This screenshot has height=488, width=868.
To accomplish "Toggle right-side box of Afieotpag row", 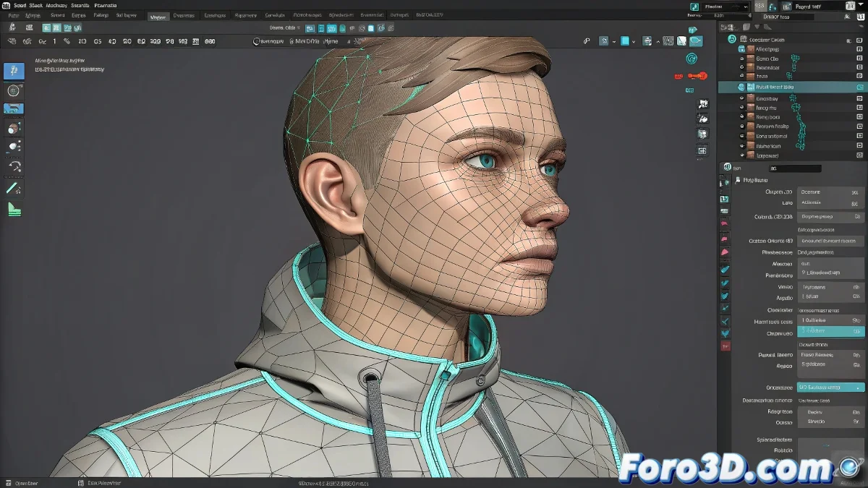I will tap(859, 49).
